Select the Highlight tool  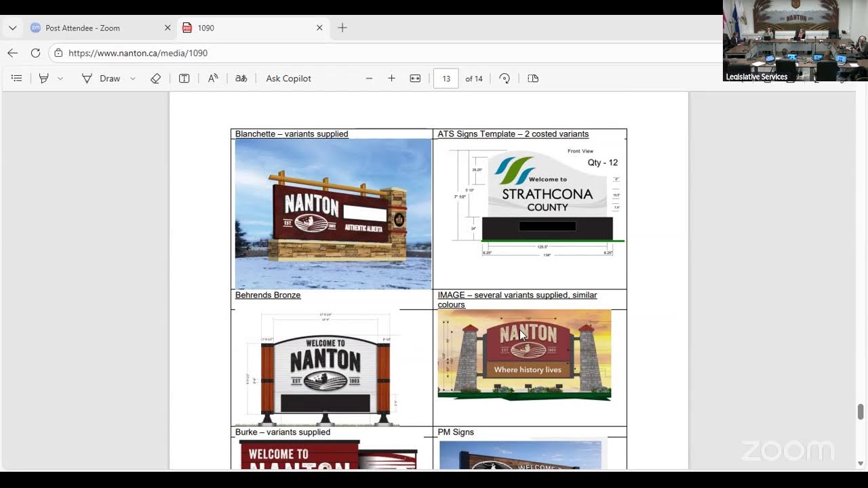[x=44, y=79]
